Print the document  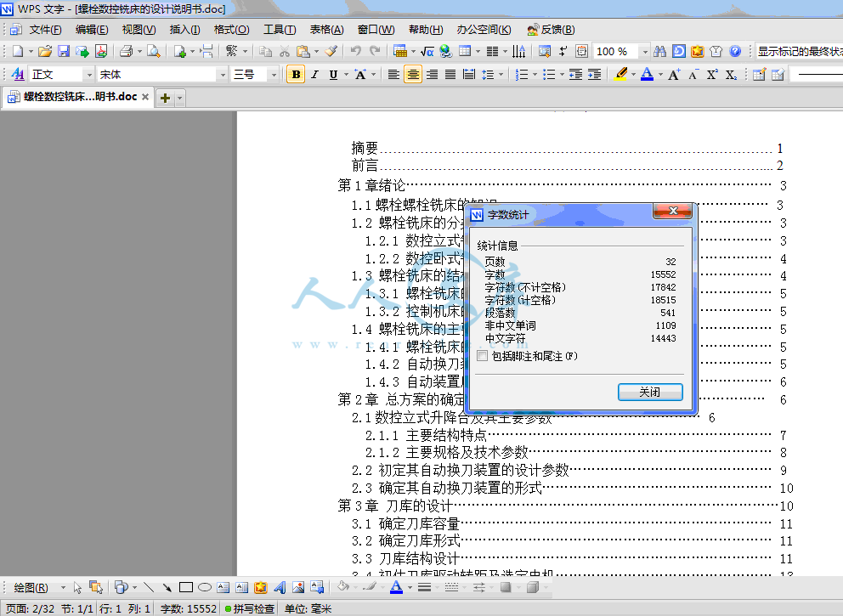click(x=126, y=51)
